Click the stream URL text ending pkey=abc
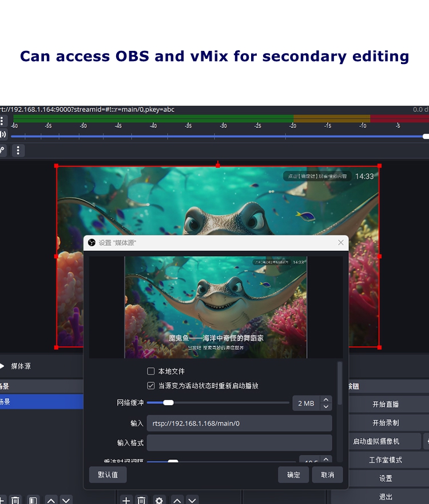Viewport: 429px width, 504px height. (x=87, y=109)
